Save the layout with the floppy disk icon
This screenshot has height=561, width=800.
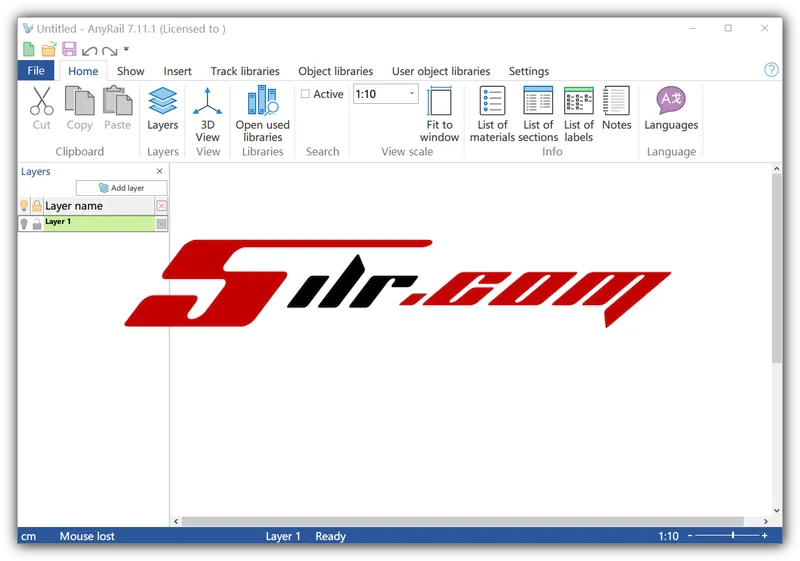pyautogui.click(x=69, y=49)
